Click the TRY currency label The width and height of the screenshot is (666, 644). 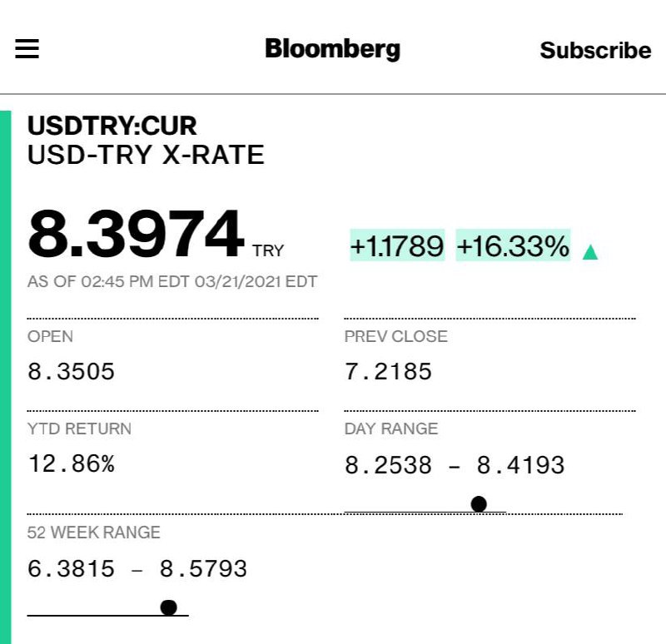tap(268, 251)
